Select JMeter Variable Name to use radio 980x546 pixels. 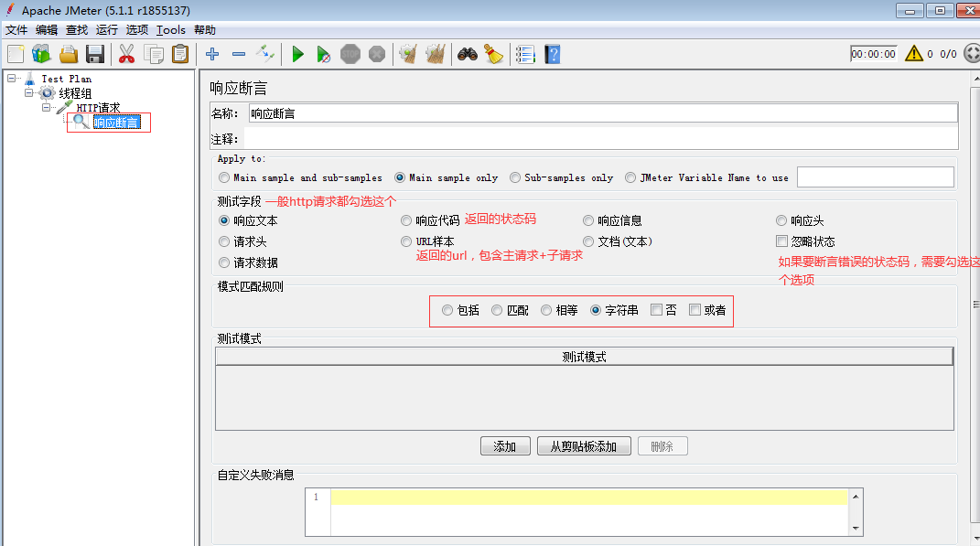[630, 178]
